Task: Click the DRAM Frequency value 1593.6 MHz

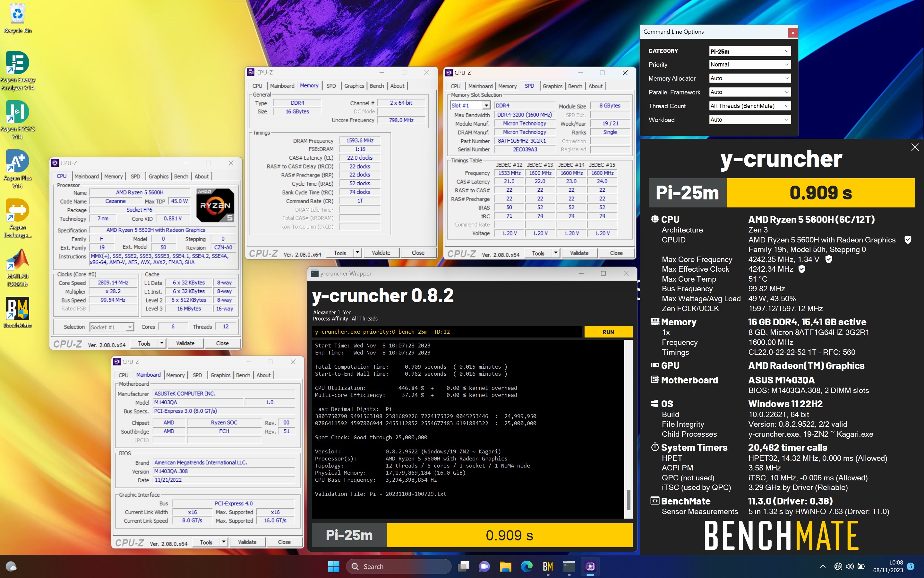Action: [360, 141]
